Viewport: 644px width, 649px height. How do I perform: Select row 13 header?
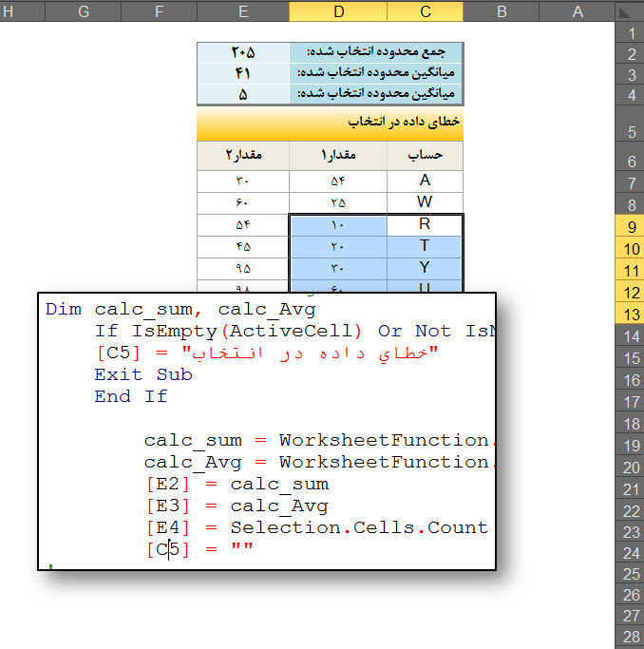click(x=631, y=315)
